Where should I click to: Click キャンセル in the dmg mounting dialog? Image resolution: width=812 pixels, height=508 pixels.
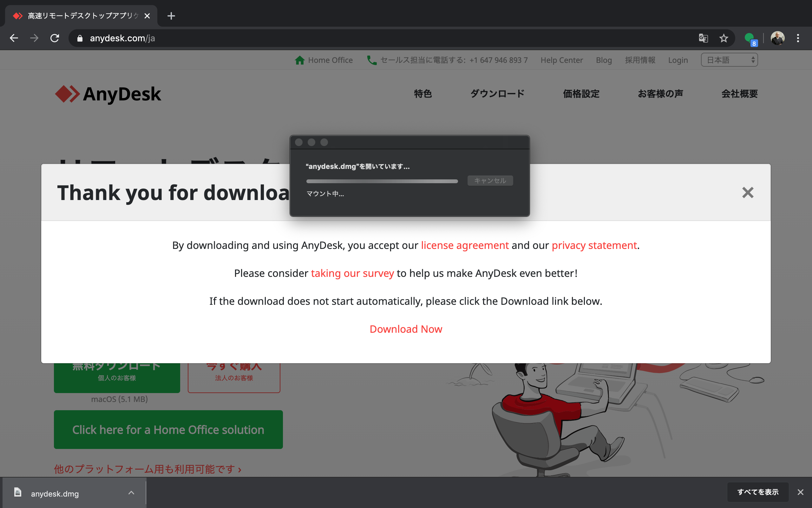pyautogui.click(x=490, y=181)
